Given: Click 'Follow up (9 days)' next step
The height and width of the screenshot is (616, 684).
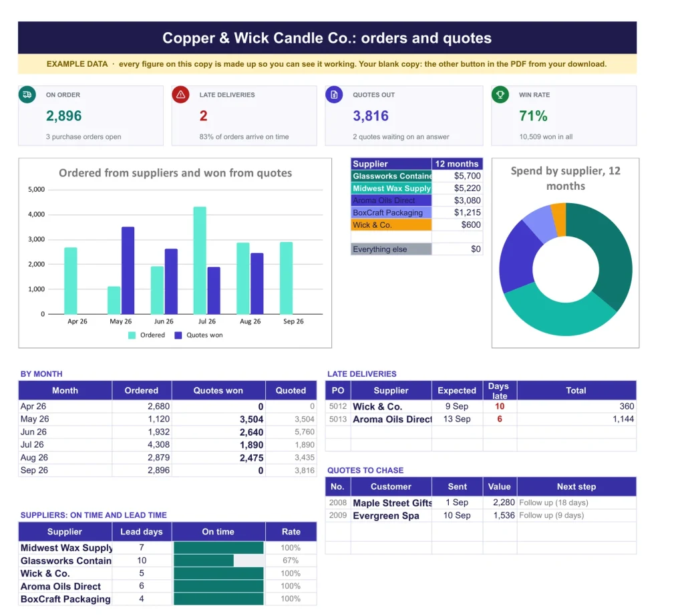Looking at the screenshot, I should click(551, 515).
